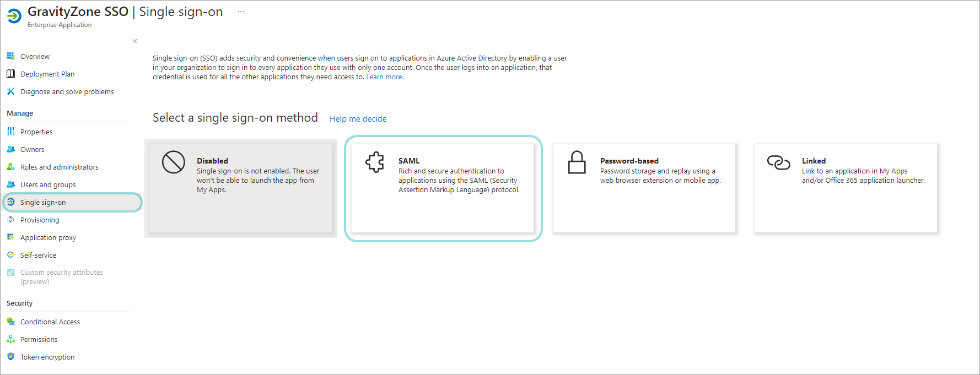
Task: Click the Token encryption shield icon
Action: 10,357
